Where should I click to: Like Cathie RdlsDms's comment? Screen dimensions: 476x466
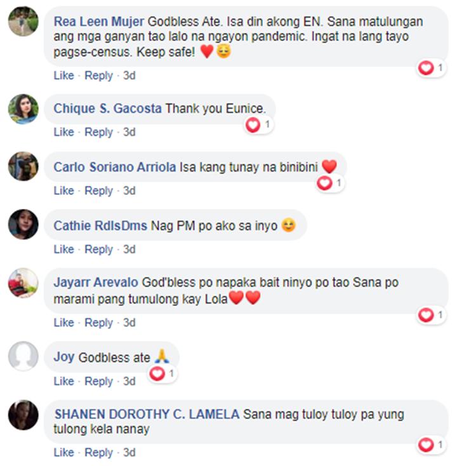pyautogui.click(x=63, y=250)
